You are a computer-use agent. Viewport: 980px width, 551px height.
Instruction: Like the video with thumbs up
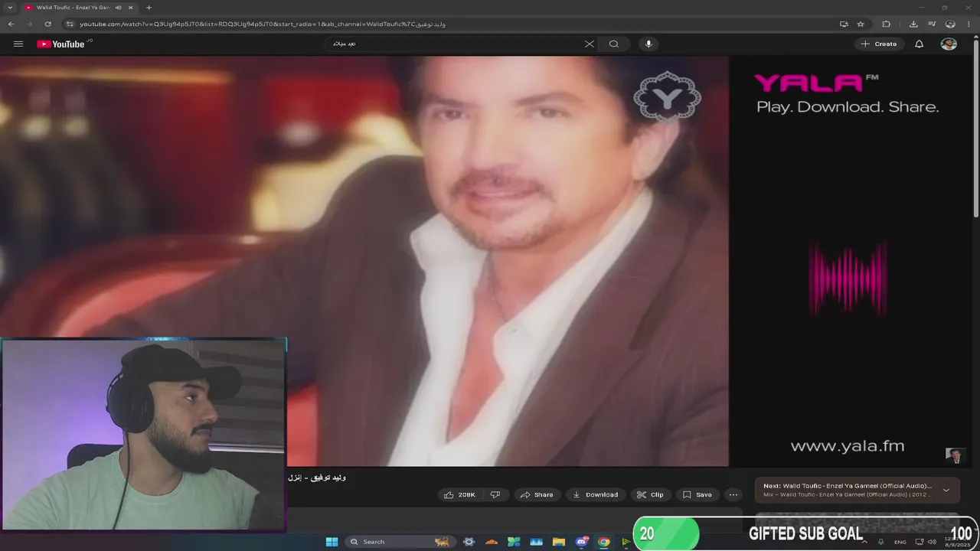click(x=460, y=494)
